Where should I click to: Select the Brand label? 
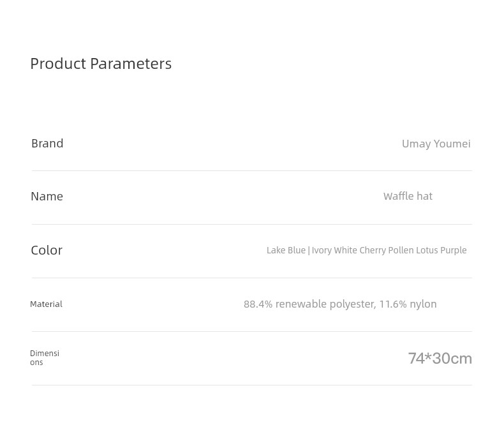(47, 144)
